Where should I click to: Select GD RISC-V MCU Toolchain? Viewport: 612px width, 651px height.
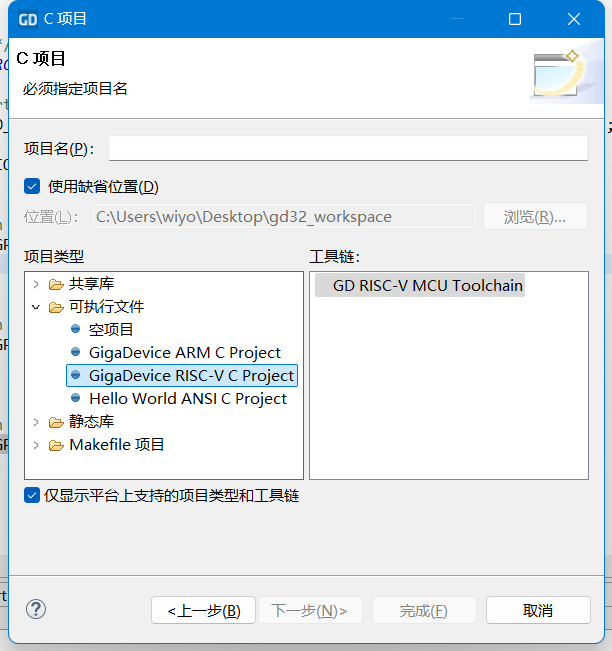coord(420,285)
